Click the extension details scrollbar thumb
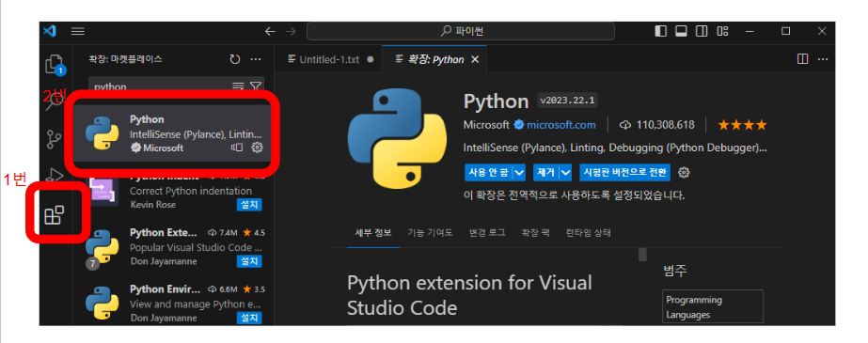 pyautogui.click(x=642, y=255)
